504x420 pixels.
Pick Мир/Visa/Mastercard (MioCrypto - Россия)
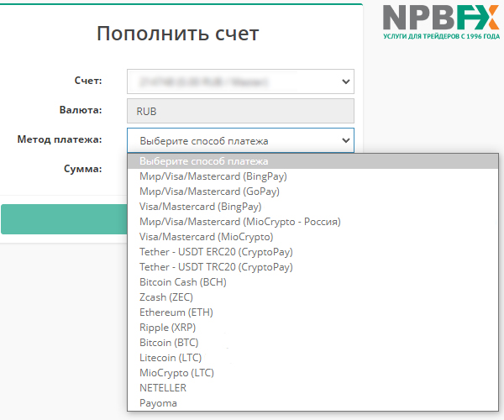pos(312,222)
